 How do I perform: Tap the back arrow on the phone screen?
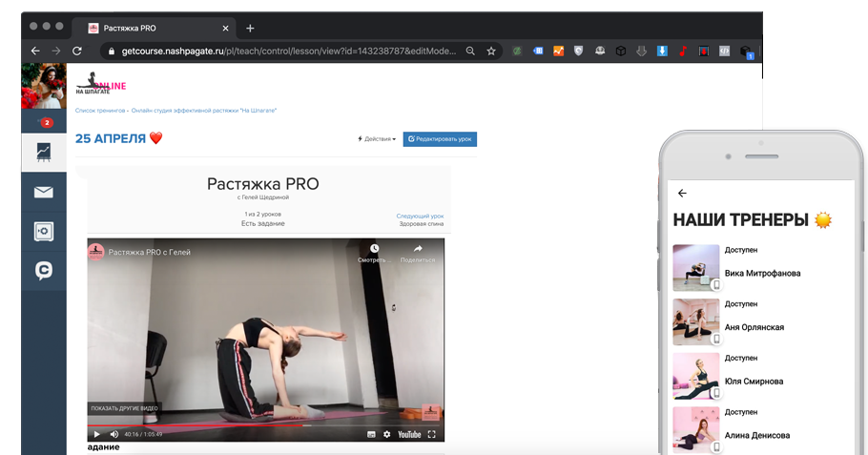682,194
